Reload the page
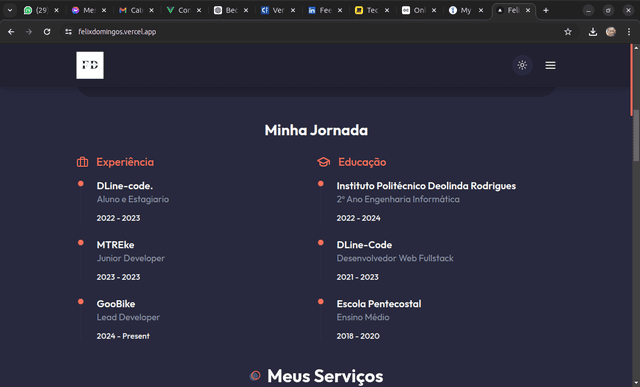 coord(47,32)
